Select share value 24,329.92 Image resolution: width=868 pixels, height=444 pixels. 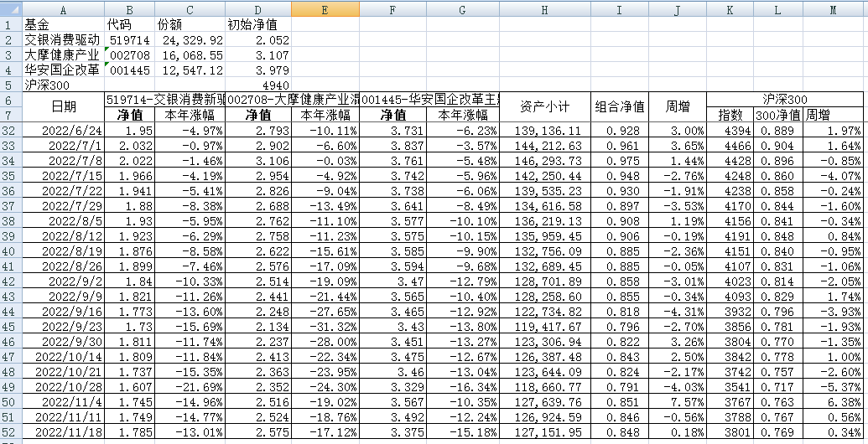(190, 40)
